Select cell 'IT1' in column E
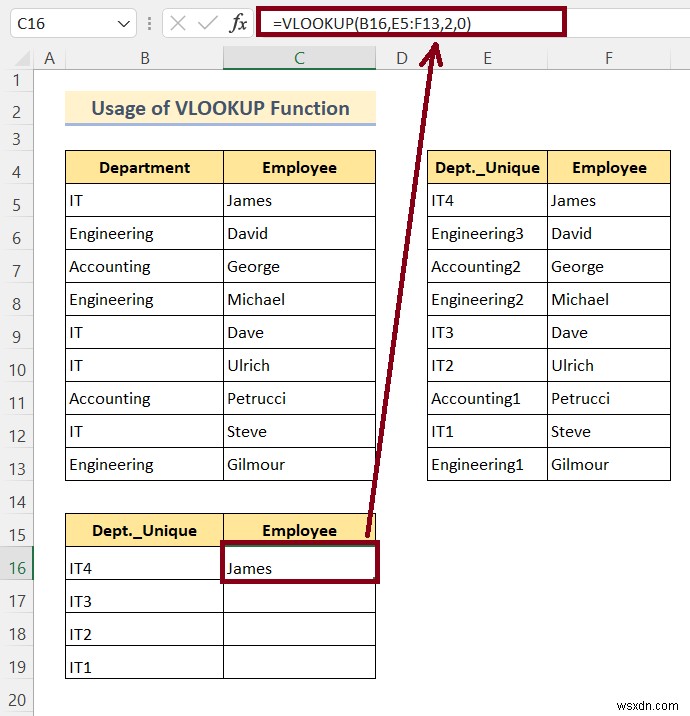Viewport: 690px width, 716px height. (487, 432)
